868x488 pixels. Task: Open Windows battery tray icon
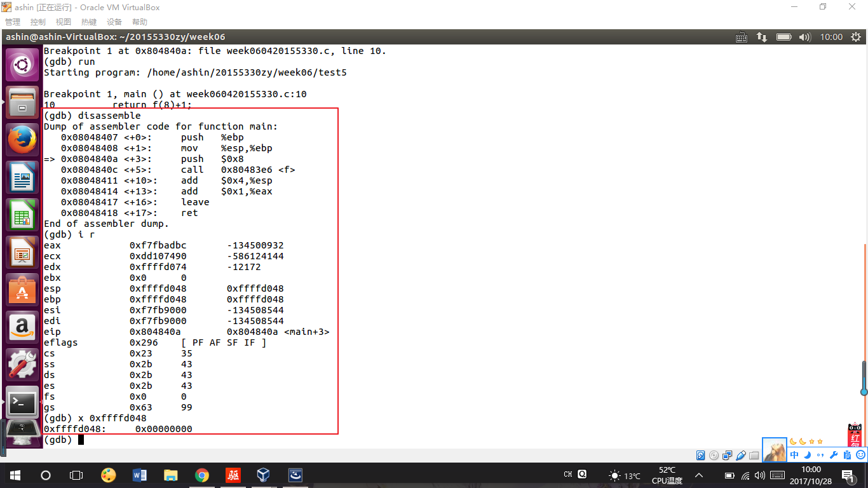click(x=730, y=475)
